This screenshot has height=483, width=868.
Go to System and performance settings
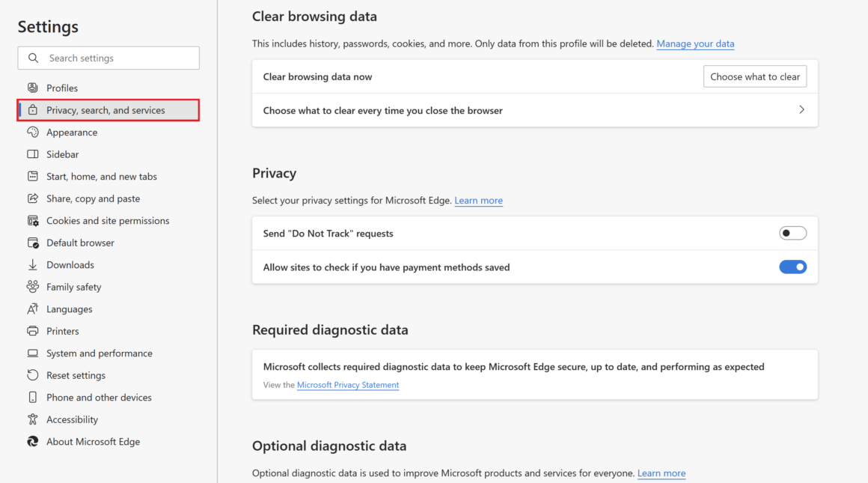pos(99,353)
